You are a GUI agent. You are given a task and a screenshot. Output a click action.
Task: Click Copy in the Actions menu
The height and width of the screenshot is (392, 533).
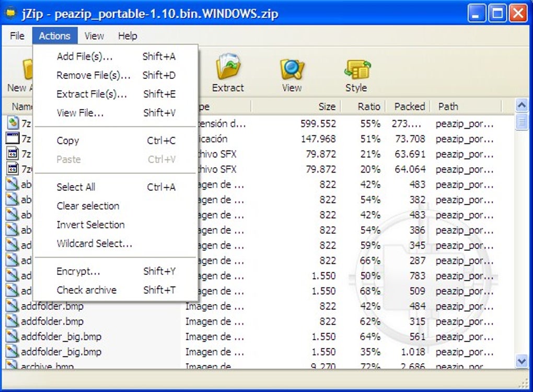115,141
